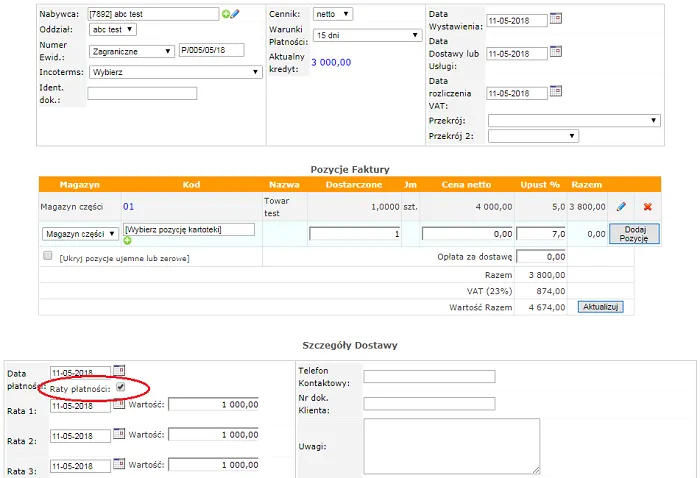Image resolution: width=700 pixels, height=478 pixels.
Task: Expand the Warunki Płatności 15 dni dropdown
Action: tap(367, 35)
